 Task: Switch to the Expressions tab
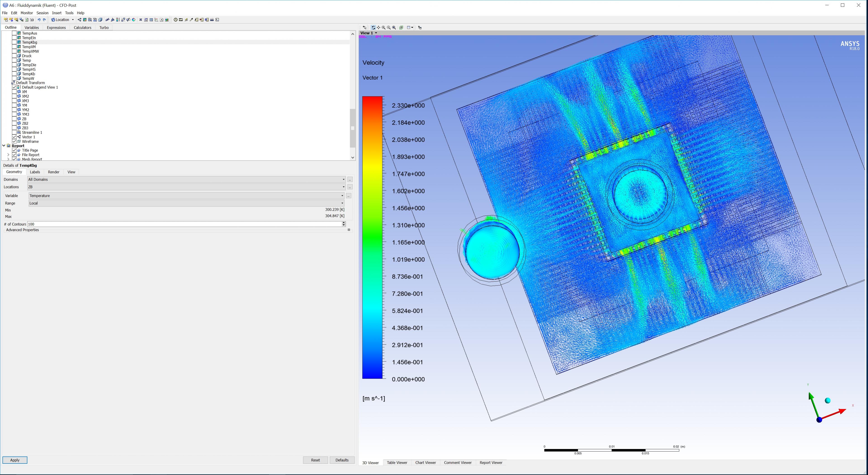(56, 28)
